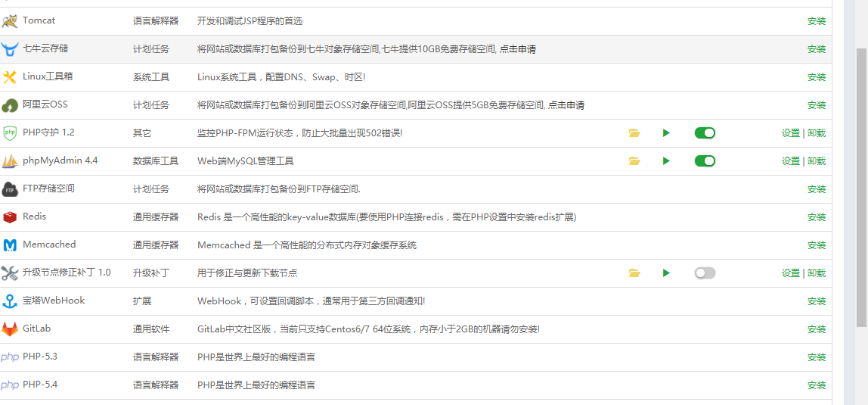868x405 pixels.
Task: Click the PHP-5.4 name text
Action: (40, 385)
